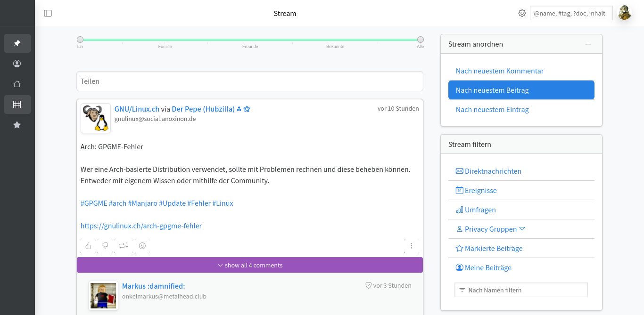
Task: Expand the Privacy Gruppen list
Action: click(x=522, y=229)
